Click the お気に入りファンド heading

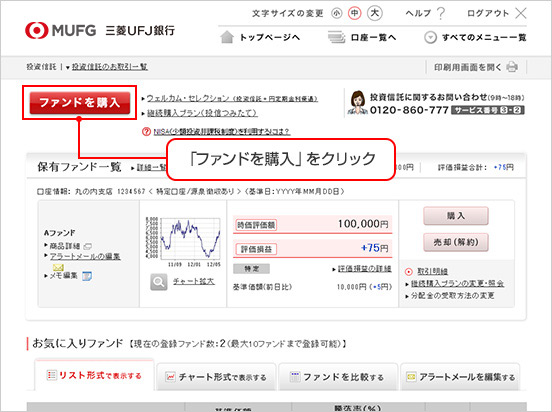tap(78, 343)
